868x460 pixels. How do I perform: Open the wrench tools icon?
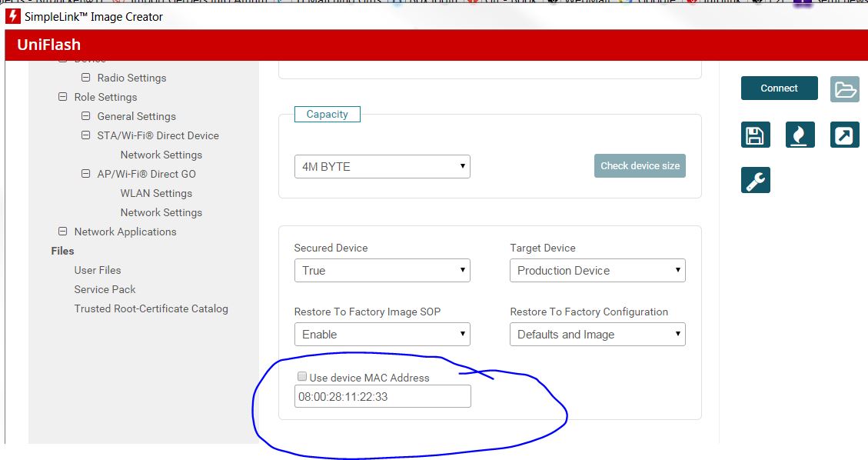756,180
